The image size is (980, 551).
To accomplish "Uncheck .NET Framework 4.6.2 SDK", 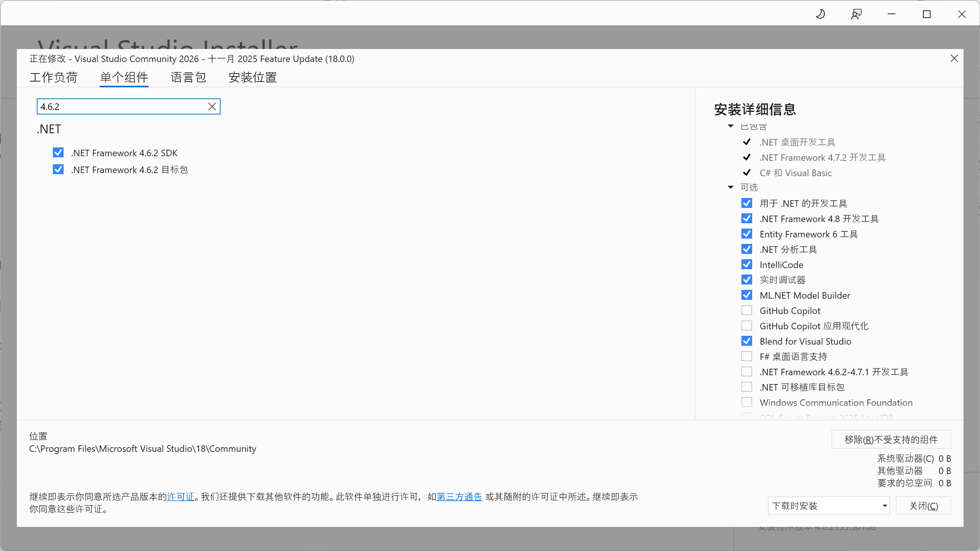I will click(x=58, y=152).
